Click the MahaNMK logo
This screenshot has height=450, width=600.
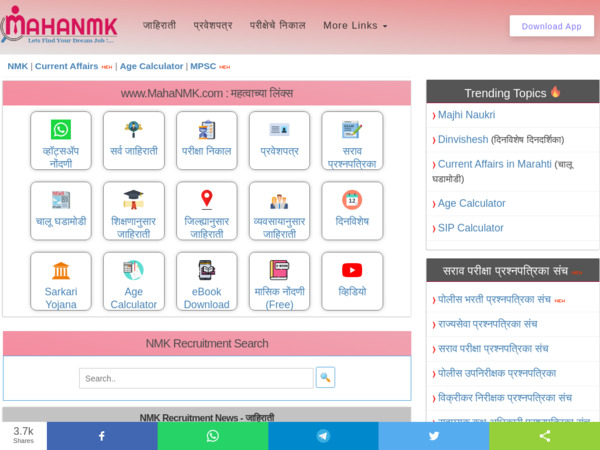59,25
